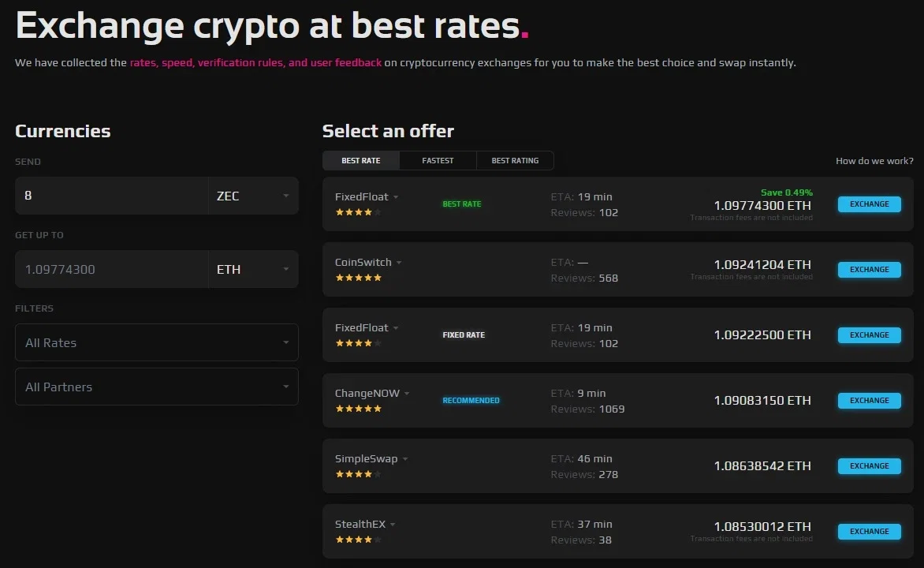Open the All Partners filter dropdown

pyautogui.click(x=157, y=387)
